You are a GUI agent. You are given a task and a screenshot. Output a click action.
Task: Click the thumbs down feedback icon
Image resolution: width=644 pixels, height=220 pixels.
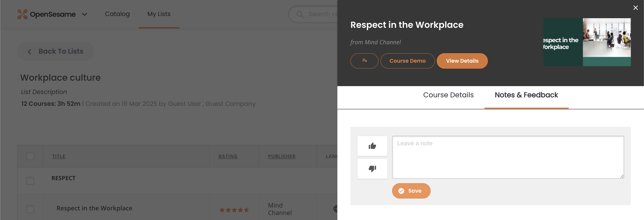(x=372, y=169)
